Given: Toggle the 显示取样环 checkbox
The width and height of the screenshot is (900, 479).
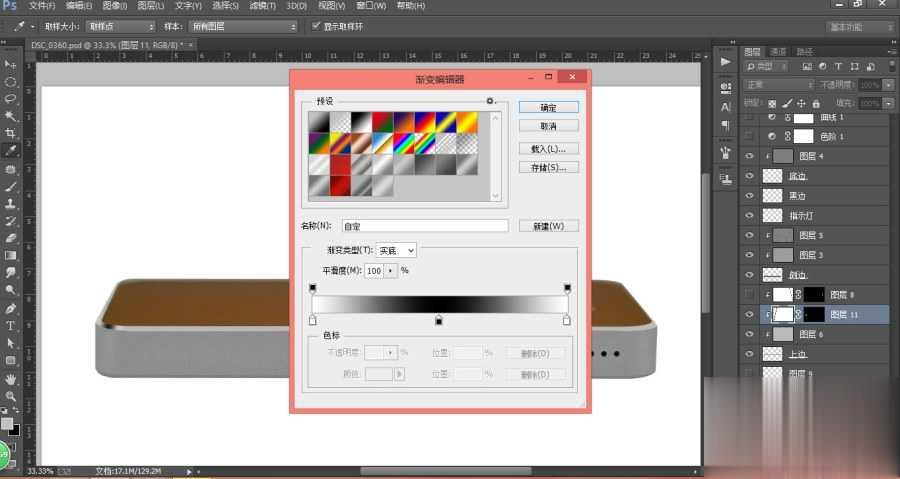Looking at the screenshot, I should pos(317,26).
